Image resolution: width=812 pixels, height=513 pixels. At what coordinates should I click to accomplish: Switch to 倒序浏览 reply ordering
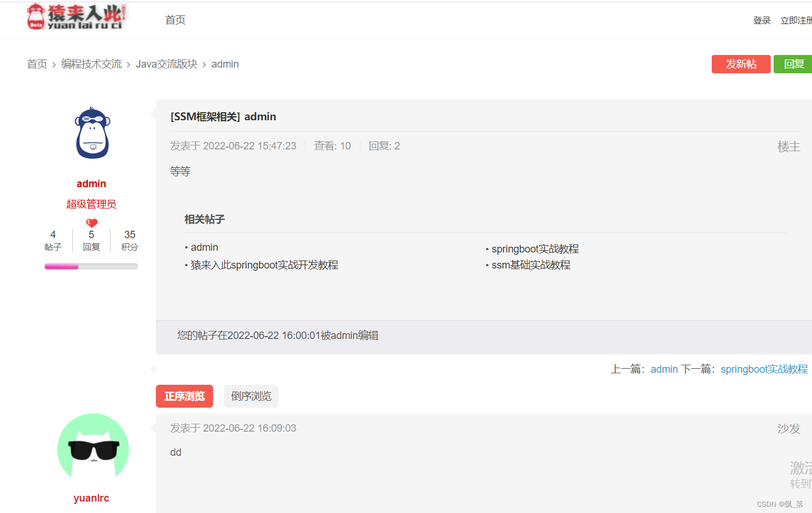click(251, 396)
